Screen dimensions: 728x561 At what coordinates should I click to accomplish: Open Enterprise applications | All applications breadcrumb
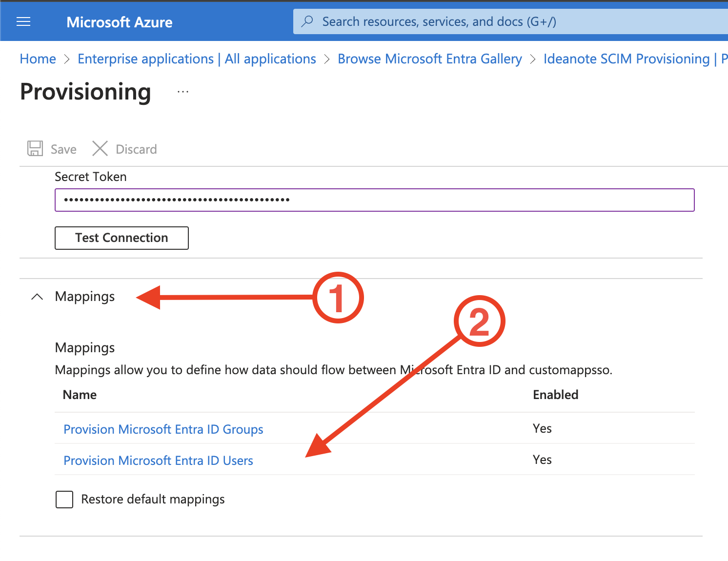tap(197, 59)
